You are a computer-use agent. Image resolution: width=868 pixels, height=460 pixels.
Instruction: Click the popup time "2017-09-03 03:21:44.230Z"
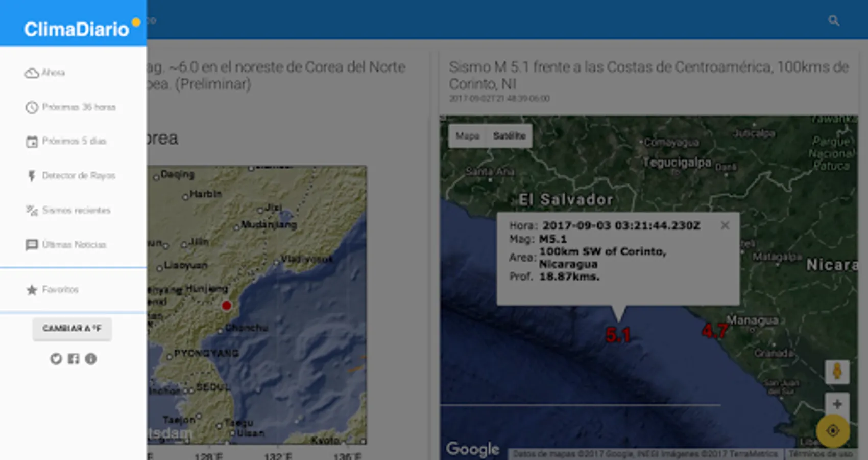(621, 225)
